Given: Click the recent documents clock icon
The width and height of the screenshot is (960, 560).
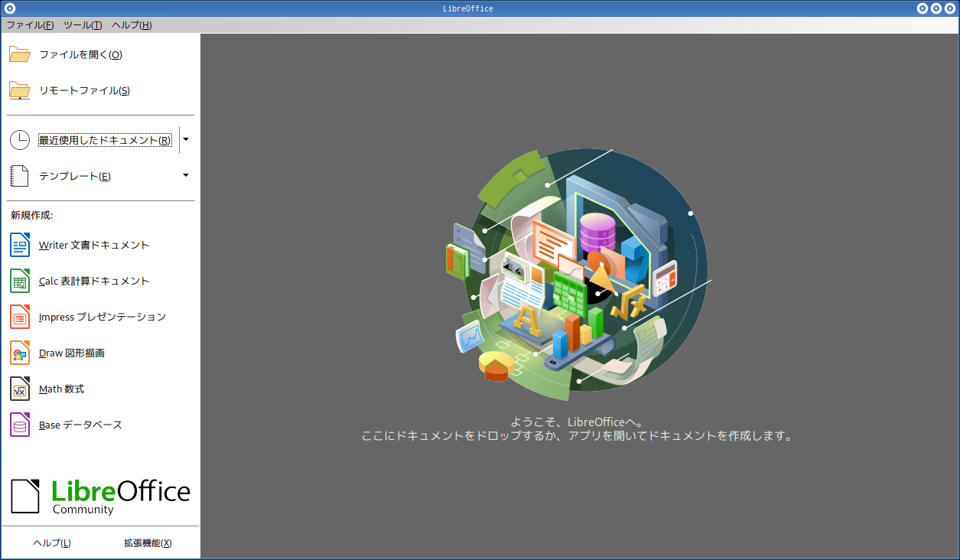Looking at the screenshot, I should [20, 140].
